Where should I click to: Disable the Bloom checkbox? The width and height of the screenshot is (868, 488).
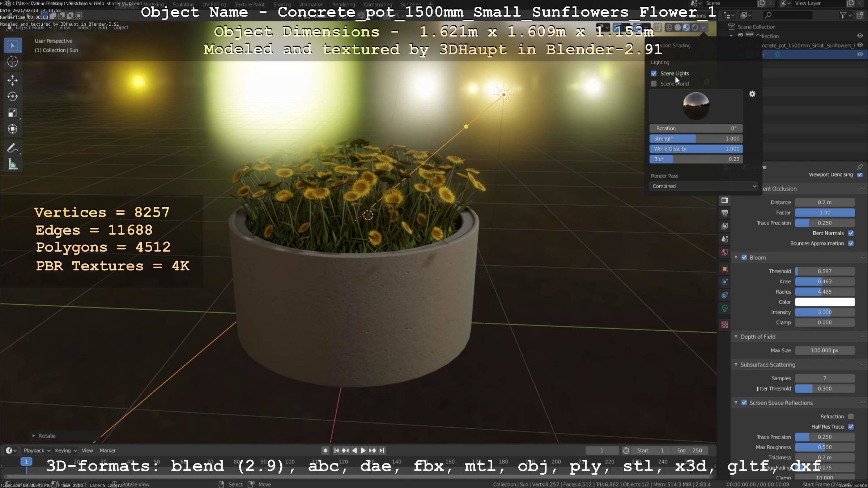click(x=744, y=257)
